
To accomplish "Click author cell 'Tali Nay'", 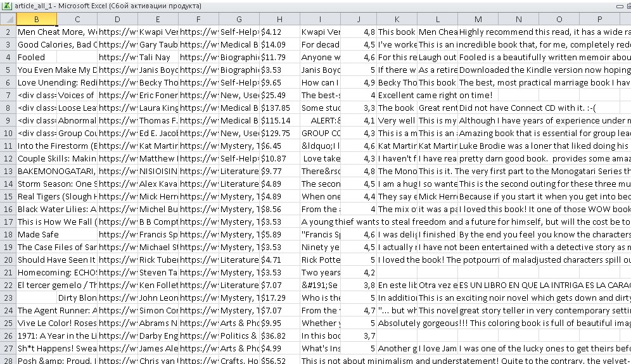I will pyautogui.click(x=158, y=58).
